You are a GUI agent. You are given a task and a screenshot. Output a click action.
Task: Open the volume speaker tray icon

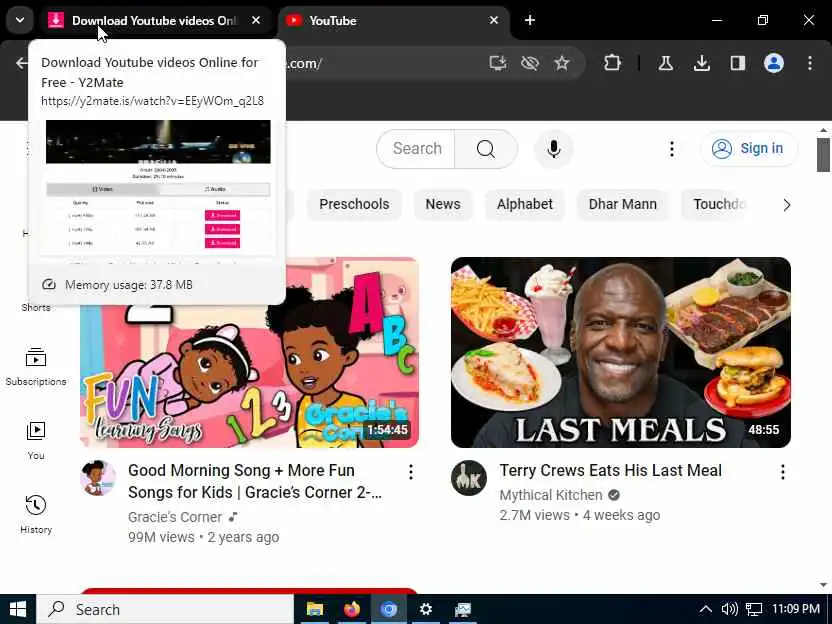point(730,609)
